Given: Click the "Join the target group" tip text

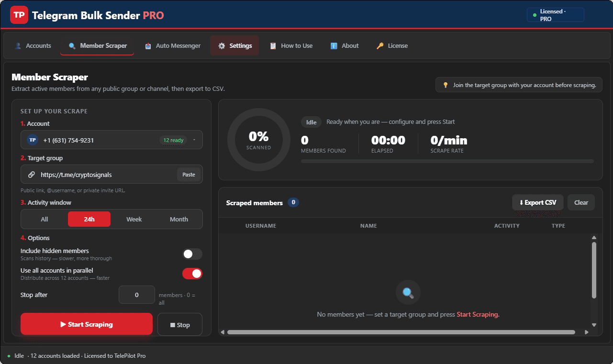Looking at the screenshot, I should click(524, 85).
